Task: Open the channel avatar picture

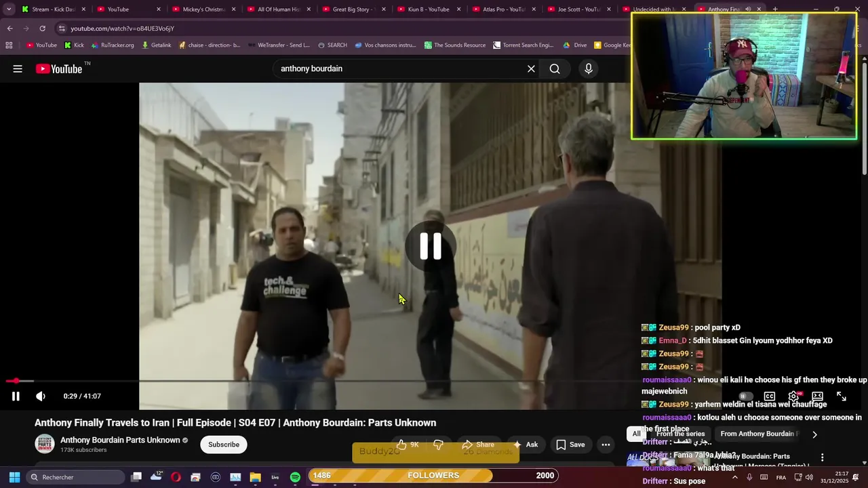Action: click(45, 444)
